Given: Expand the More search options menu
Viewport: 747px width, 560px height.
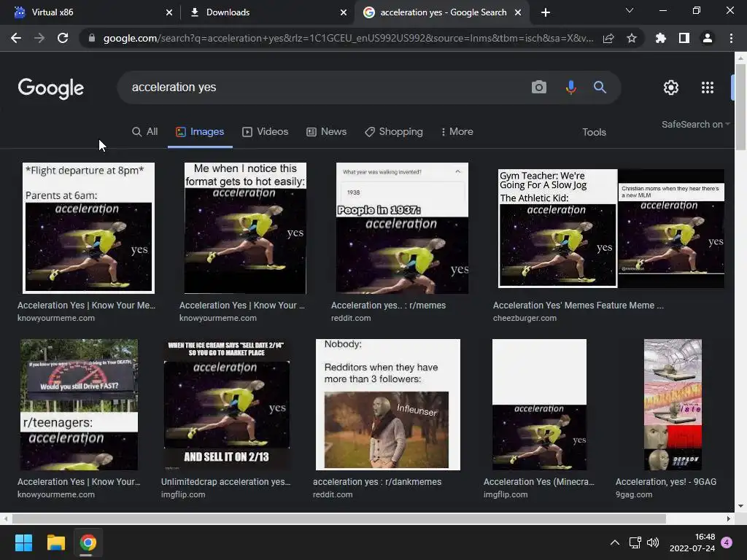Looking at the screenshot, I should coord(457,131).
